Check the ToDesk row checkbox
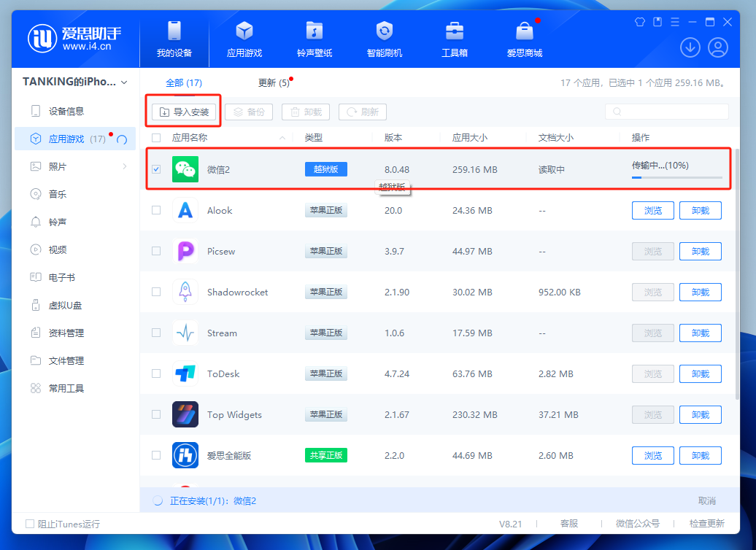This screenshot has width=756, height=550. 156,373
